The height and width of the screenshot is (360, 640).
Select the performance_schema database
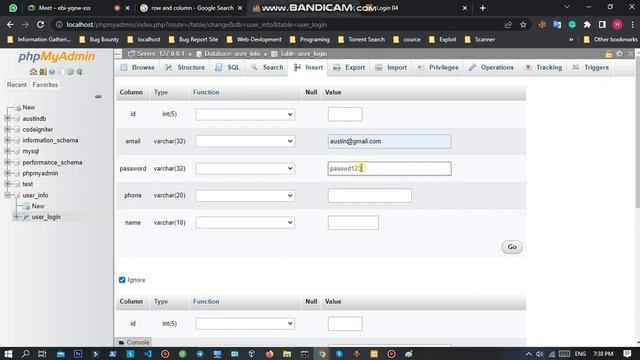(x=52, y=162)
